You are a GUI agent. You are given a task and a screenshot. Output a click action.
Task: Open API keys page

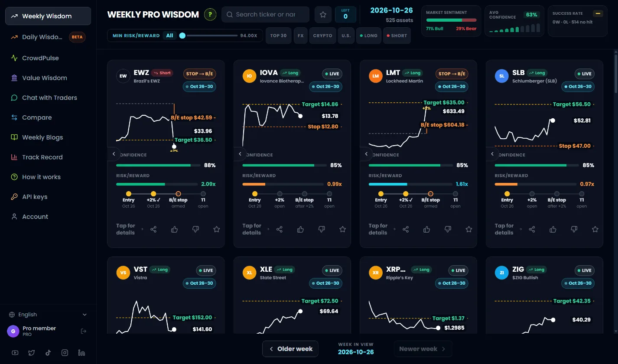[x=48, y=197]
